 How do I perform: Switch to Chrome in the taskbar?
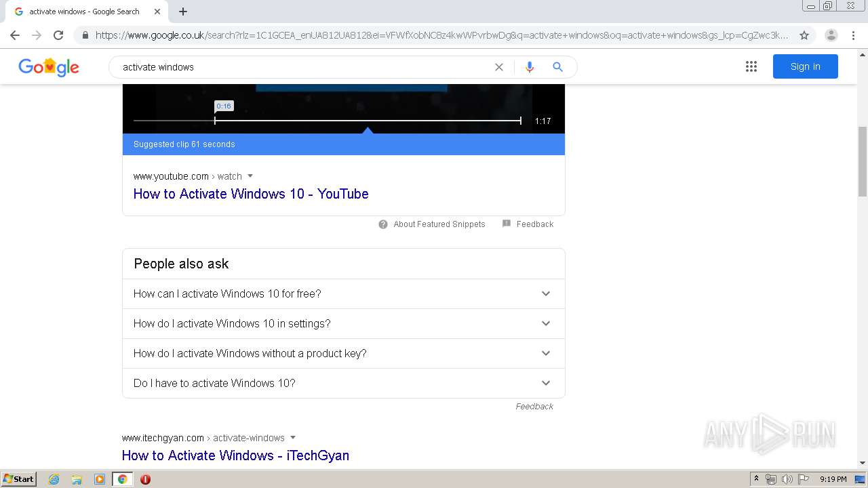[122, 479]
